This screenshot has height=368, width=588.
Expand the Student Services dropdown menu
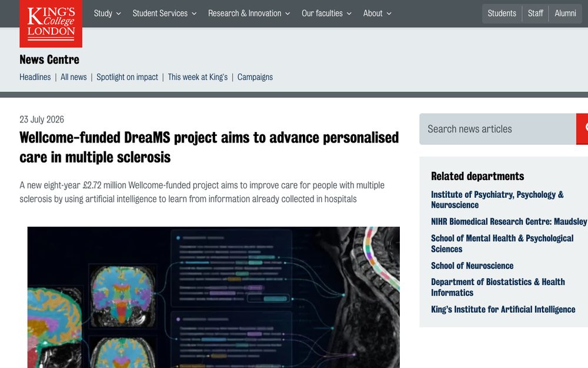tap(164, 14)
